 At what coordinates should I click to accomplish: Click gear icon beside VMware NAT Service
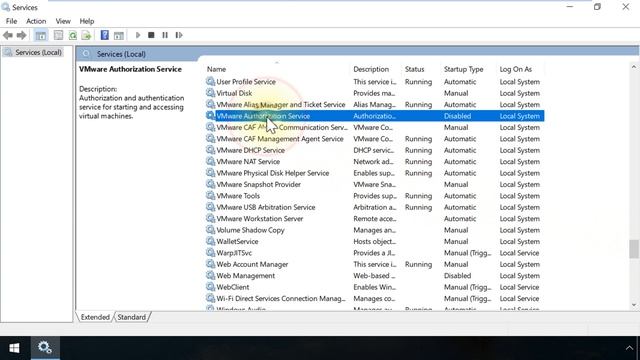[x=210, y=162]
